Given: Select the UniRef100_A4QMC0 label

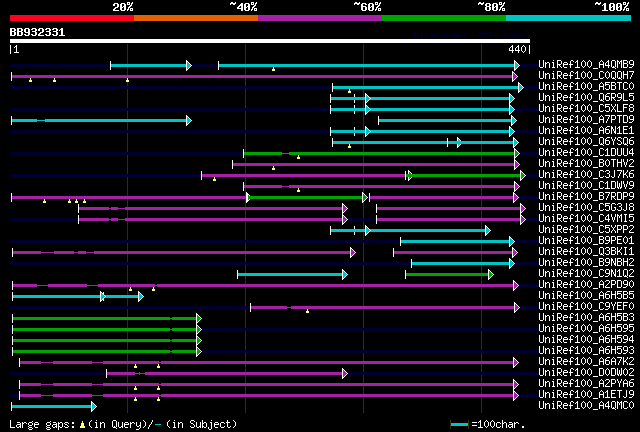Looking at the screenshot, I should 586,406.
